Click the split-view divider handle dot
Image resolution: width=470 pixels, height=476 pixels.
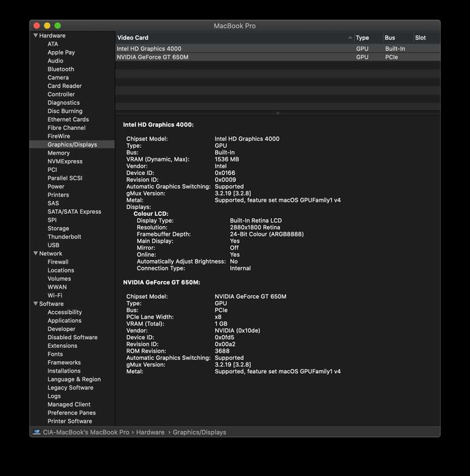point(278,112)
